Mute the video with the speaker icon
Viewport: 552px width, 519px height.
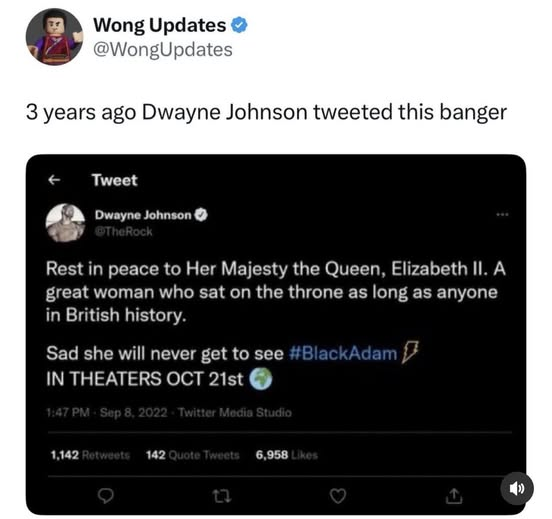(x=517, y=488)
